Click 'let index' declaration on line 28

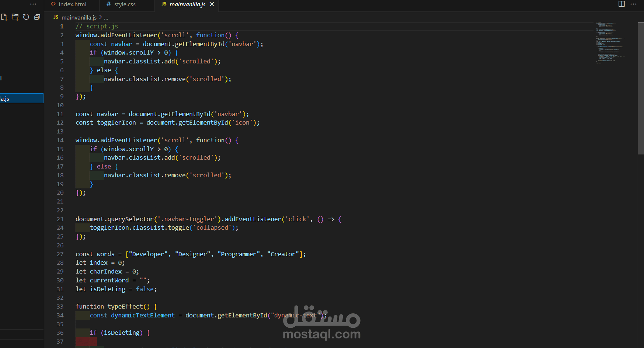click(92, 262)
